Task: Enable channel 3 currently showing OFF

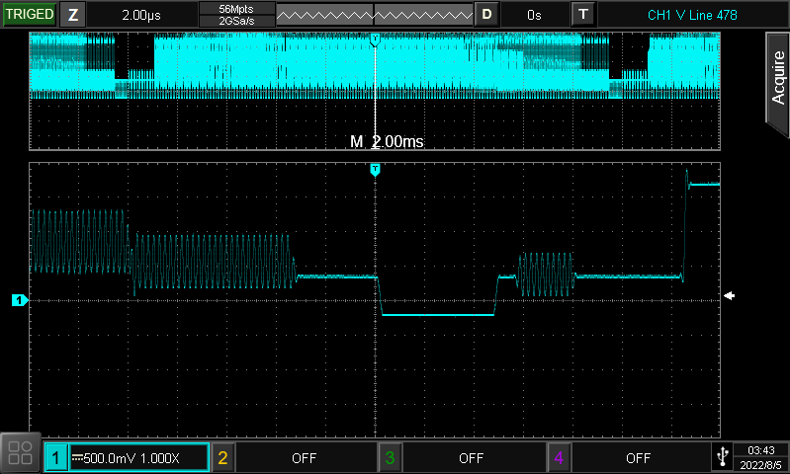Action: point(470,458)
